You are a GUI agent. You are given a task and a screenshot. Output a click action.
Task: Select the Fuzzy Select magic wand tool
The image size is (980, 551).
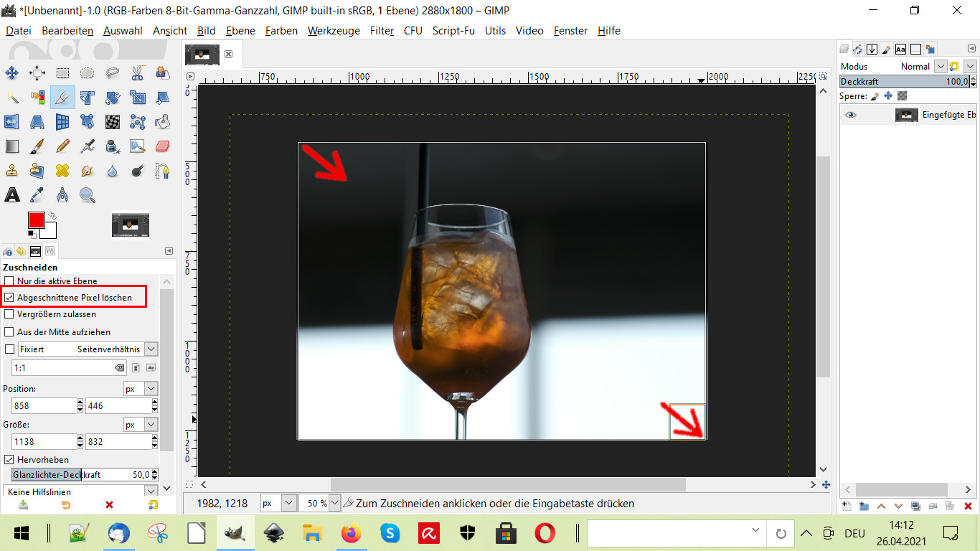click(12, 97)
